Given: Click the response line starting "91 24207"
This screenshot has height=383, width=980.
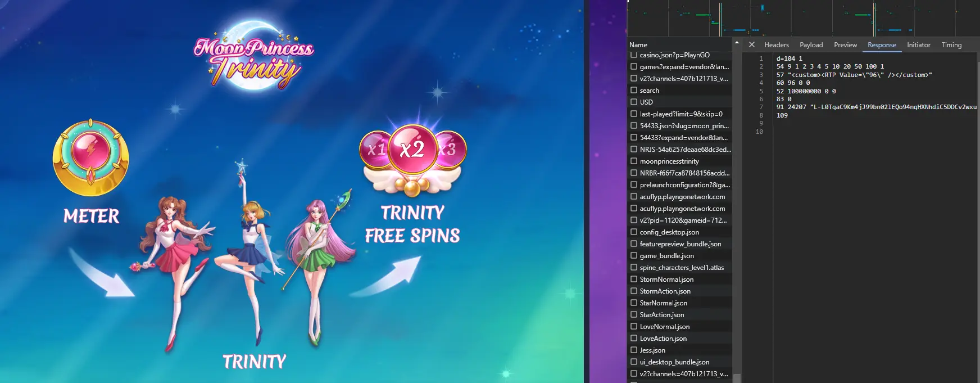Looking at the screenshot, I should [877, 107].
